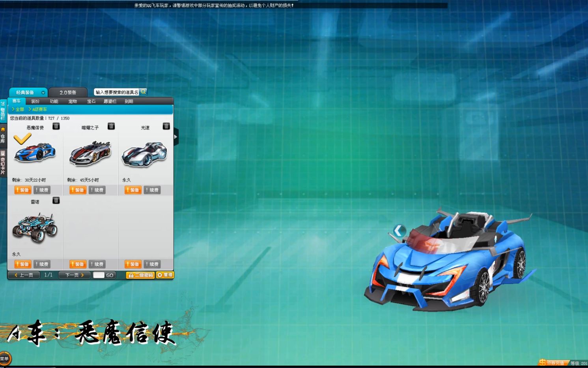Click 续费 under the 光速 car
The height and width of the screenshot is (368, 588).
(x=152, y=190)
